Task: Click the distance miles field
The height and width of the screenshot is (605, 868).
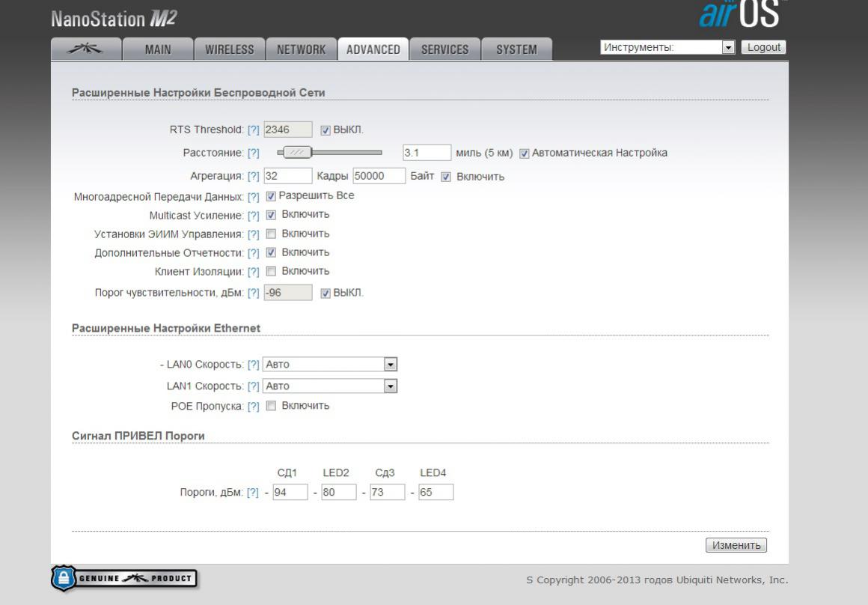Action: [427, 153]
